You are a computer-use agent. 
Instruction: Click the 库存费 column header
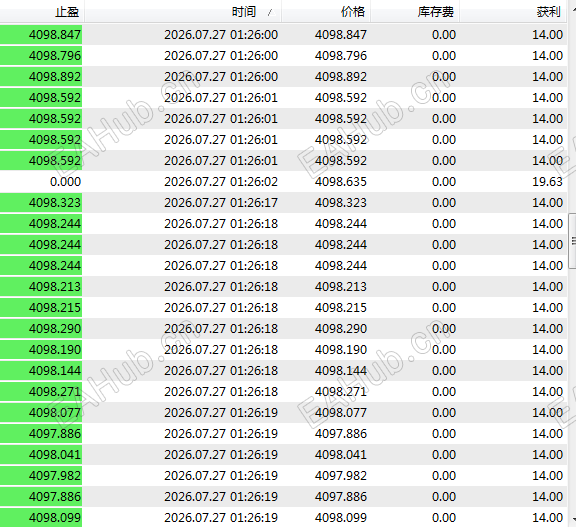point(415,12)
